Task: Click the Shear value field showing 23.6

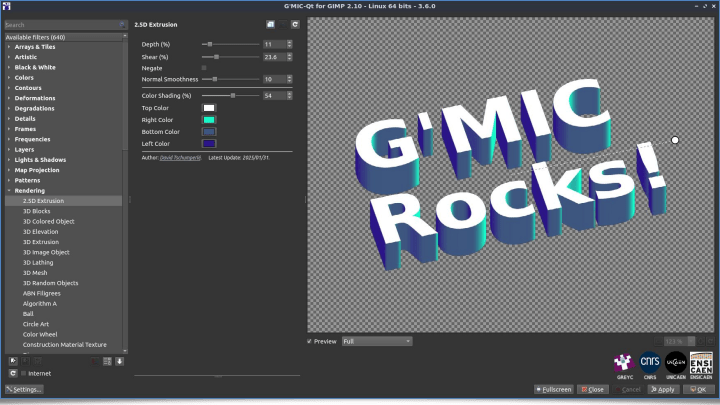Action: pos(275,57)
